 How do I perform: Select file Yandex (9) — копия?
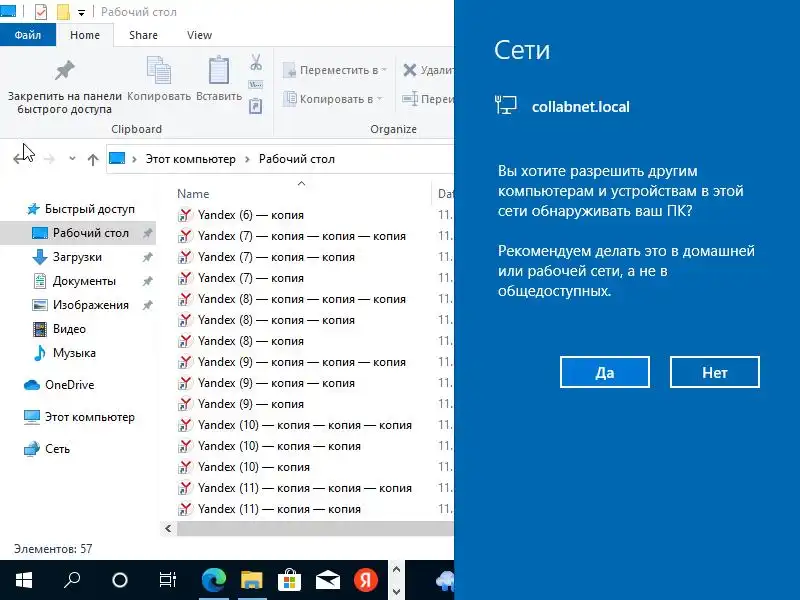(x=241, y=404)
